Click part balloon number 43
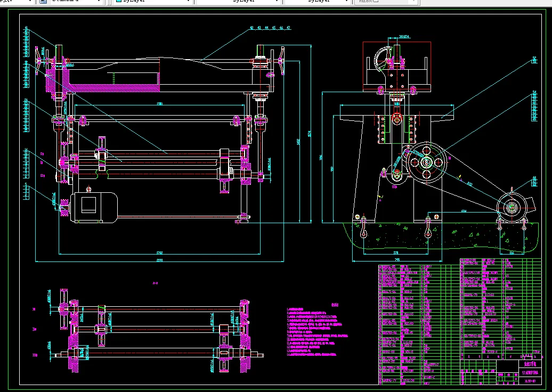 259,28
